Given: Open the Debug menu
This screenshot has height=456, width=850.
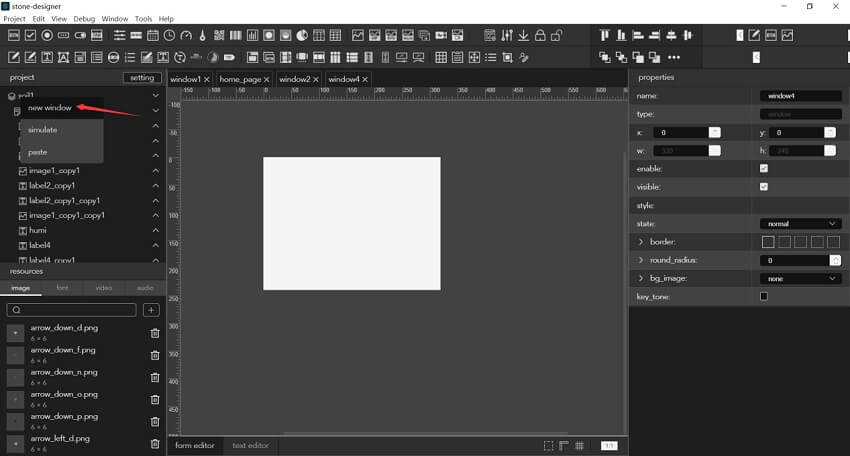Looking at the screenshot, I should (x=84, y=18).
